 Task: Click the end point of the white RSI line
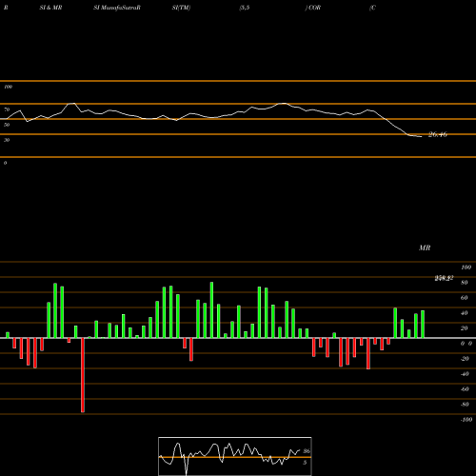click(x=422, y=136)
